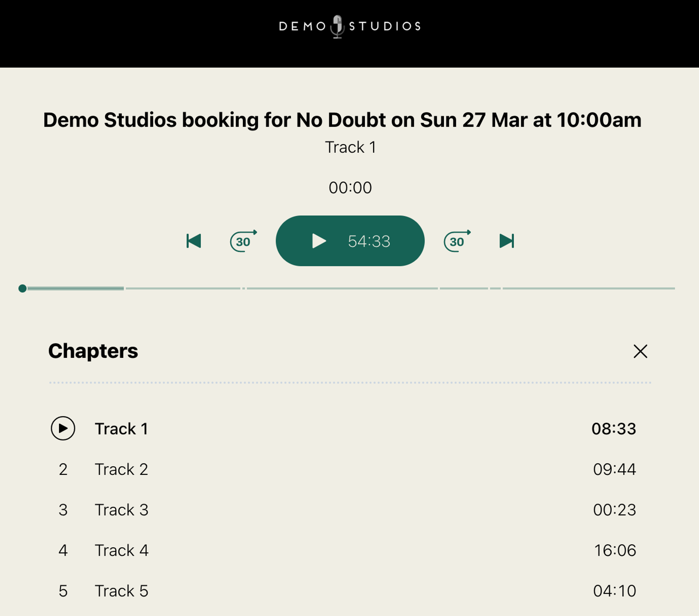699x616 pixels.
Task: Seek into the first chapter segment of progress bar
Action: [75, 288]
